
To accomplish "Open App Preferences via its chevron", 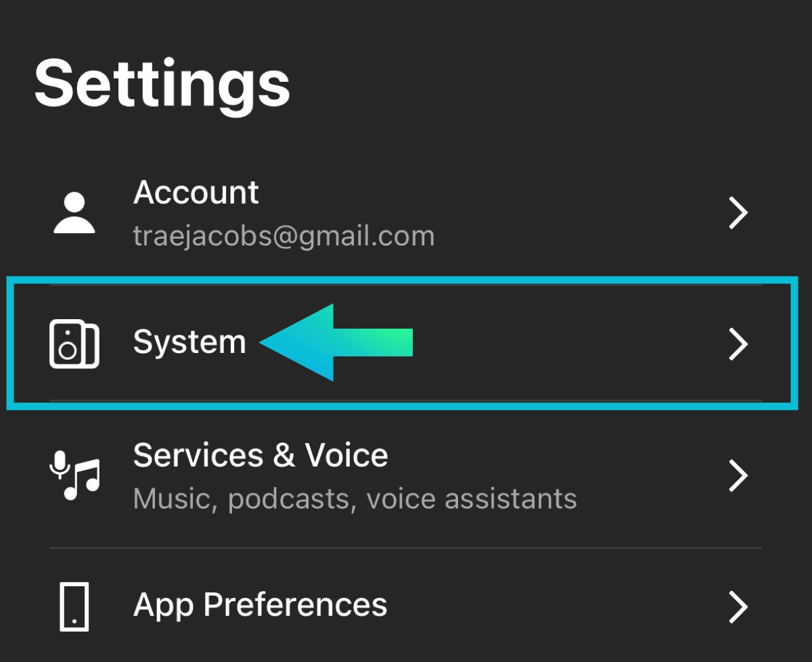I will (738, 607).
